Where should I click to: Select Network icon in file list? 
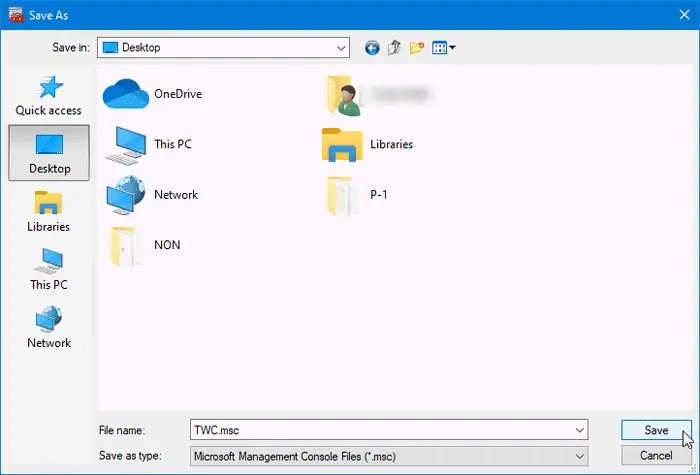[x=126, y=195]
